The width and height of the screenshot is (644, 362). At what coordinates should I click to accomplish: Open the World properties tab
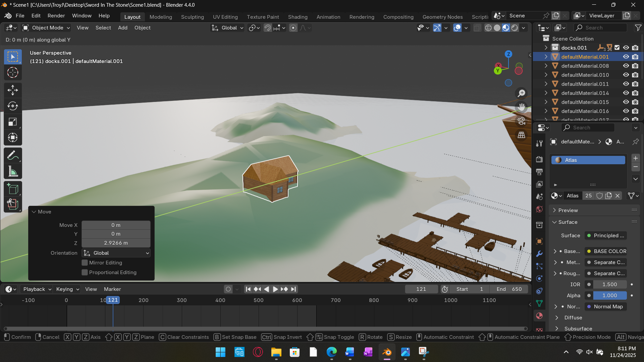(539, 209)
